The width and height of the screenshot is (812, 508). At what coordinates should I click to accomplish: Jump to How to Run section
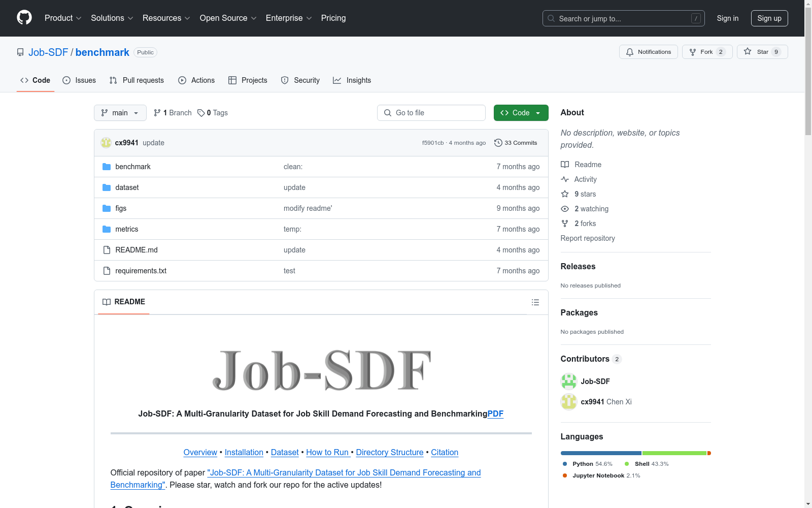pos(328,452)
